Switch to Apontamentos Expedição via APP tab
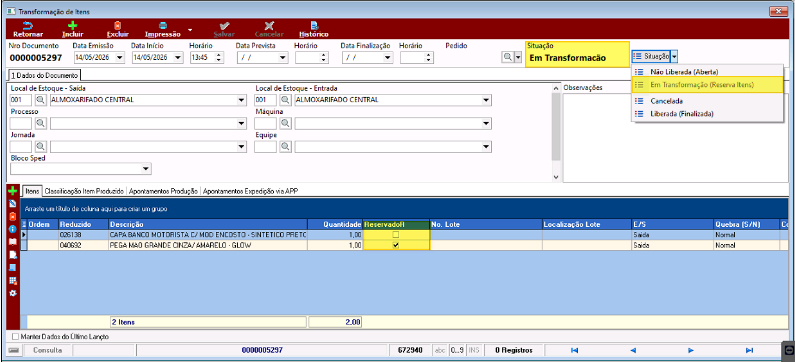 250,192
